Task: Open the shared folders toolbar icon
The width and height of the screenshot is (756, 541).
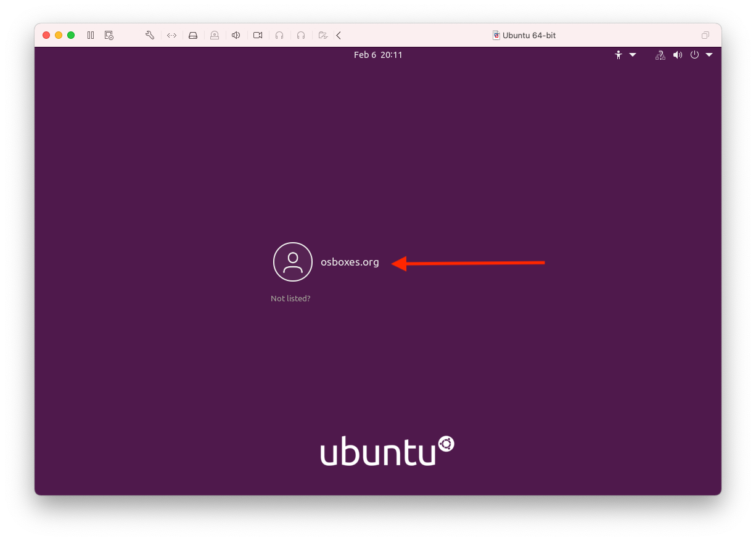Action: coord(323,35)
